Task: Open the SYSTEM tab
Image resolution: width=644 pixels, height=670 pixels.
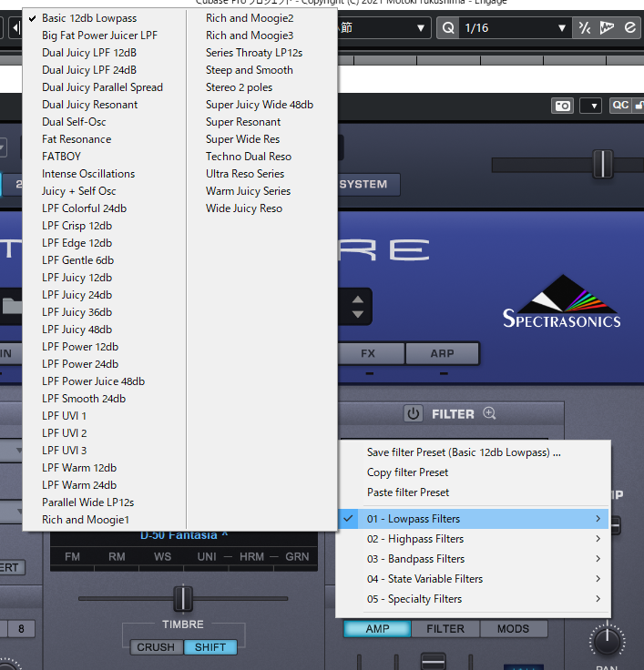Action: tap(367, 184)
